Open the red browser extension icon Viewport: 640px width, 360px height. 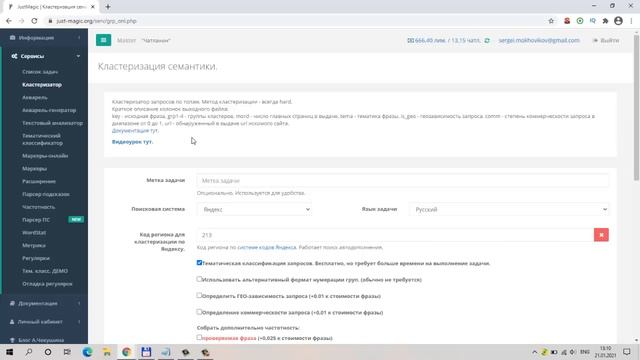567,21
